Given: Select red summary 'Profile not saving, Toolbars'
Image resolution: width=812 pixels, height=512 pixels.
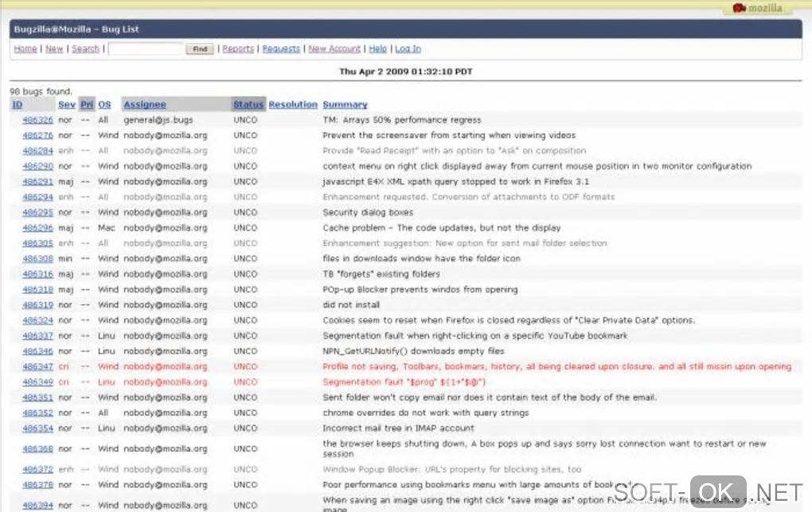Looking at the screenshot, I should coord(557,367).
